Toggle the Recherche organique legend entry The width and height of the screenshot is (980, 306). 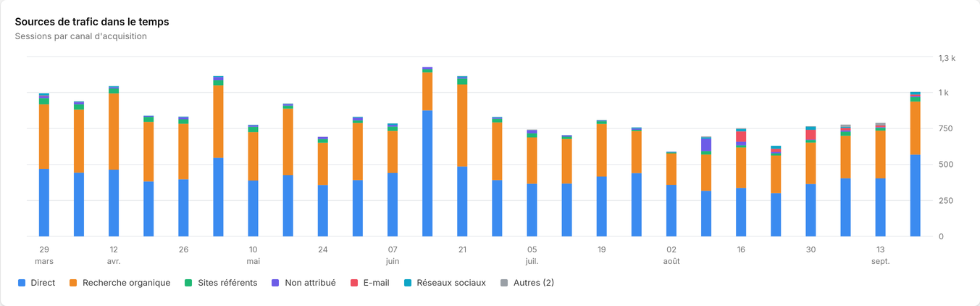point(120,283)
